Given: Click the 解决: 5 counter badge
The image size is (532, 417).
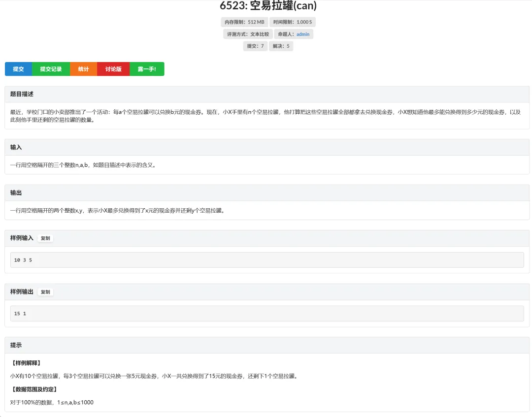Looking at the screenshot, I should (280, 46).
